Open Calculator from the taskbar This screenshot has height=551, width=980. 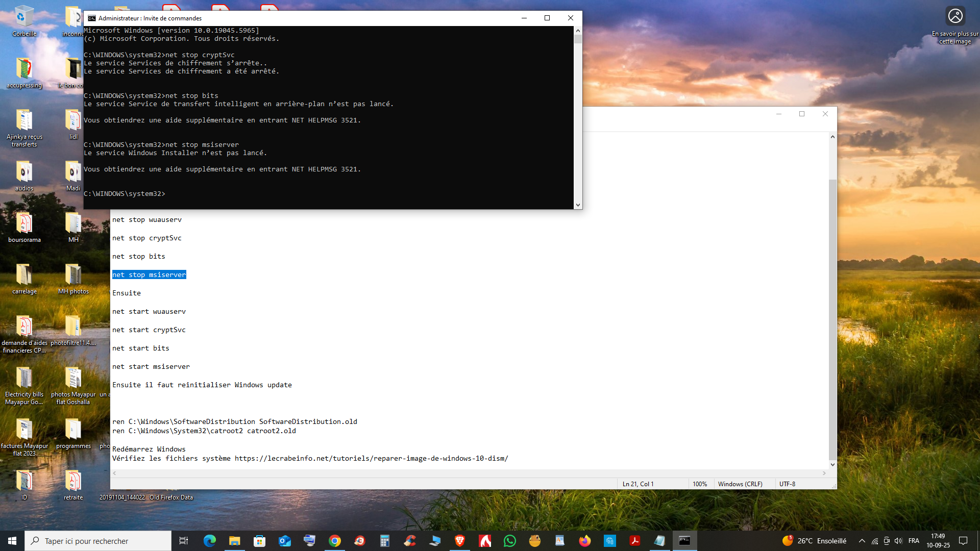[385, 541]
